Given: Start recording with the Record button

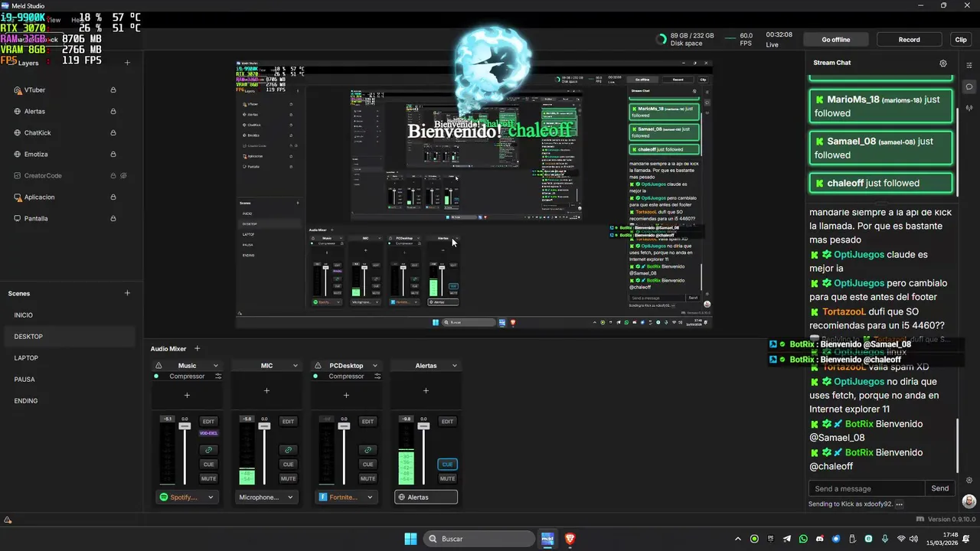Looking at the screenshot, I should click(910, 40).
